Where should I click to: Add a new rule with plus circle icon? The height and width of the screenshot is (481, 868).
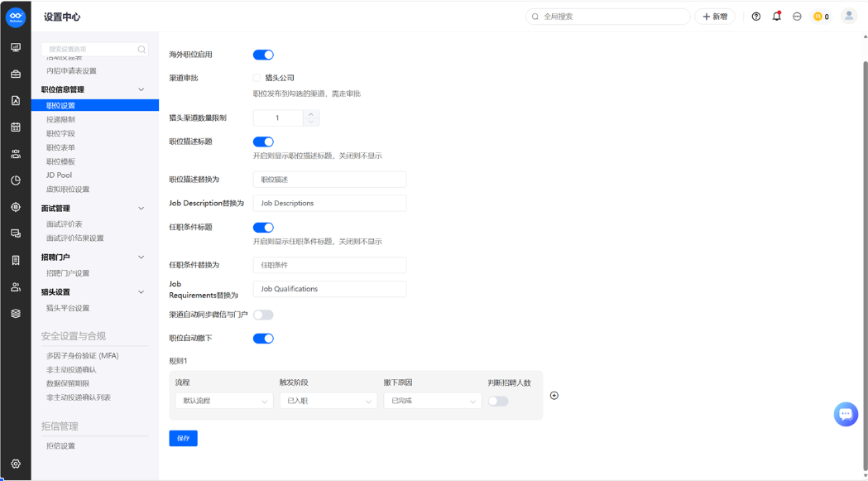tap(554, 395)
